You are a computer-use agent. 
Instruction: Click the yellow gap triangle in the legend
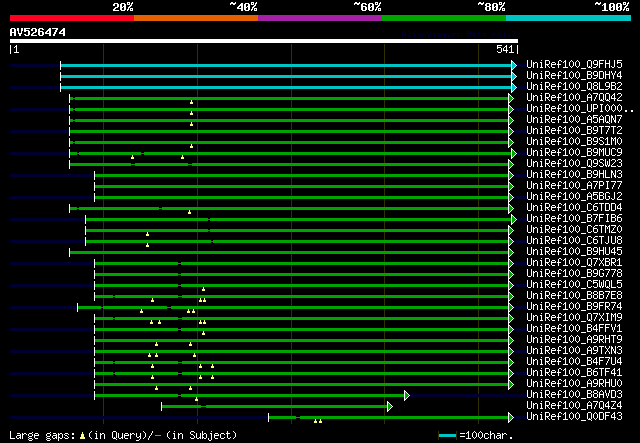(x=82, y=436)
